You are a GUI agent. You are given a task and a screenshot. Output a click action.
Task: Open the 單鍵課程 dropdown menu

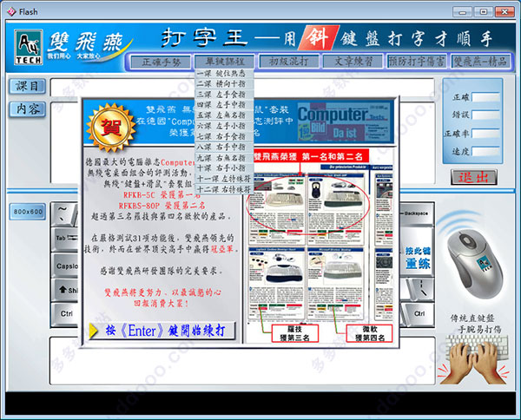point(224,62)
